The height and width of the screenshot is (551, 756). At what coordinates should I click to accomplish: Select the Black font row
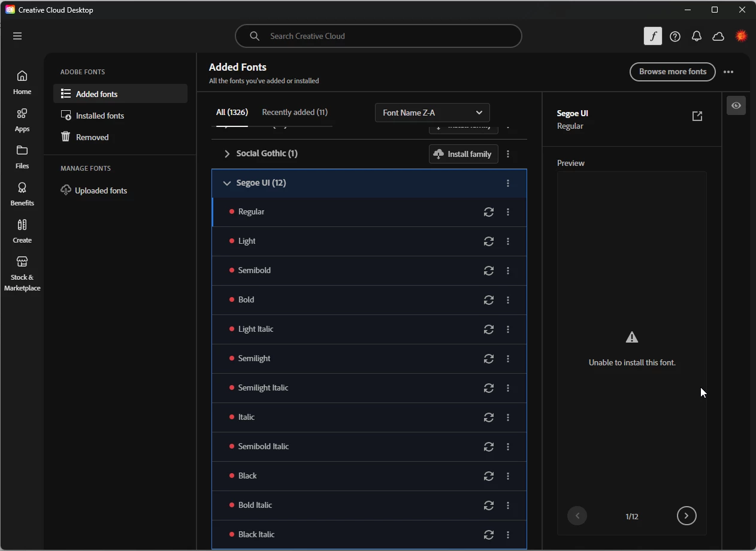click(x=370, y=476)
